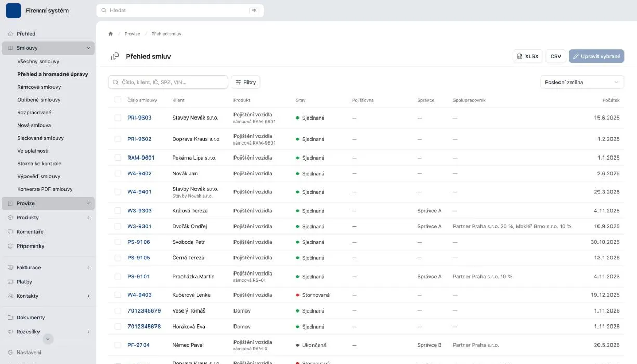Export the table as XLSX
Screen dimensions: 637x364
coord(527,56)
